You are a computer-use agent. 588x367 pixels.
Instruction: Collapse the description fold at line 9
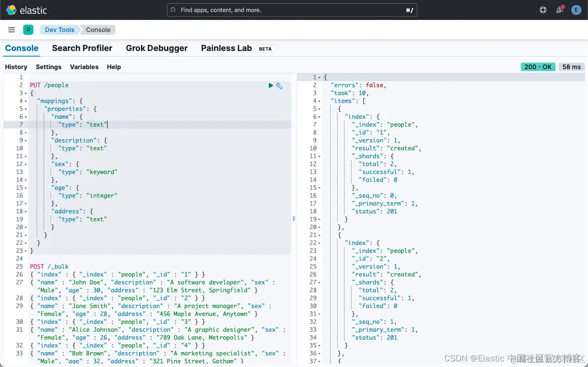tap(26, 141)
